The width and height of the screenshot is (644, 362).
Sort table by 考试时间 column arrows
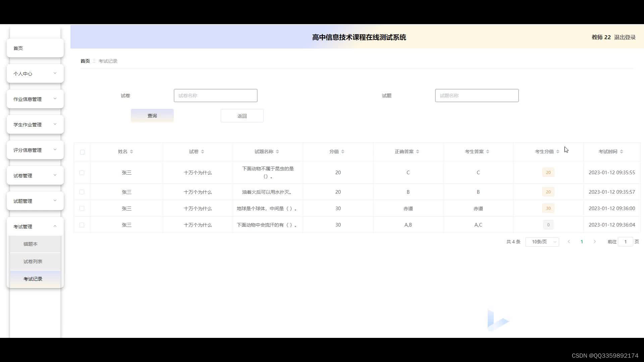point(622,152)
